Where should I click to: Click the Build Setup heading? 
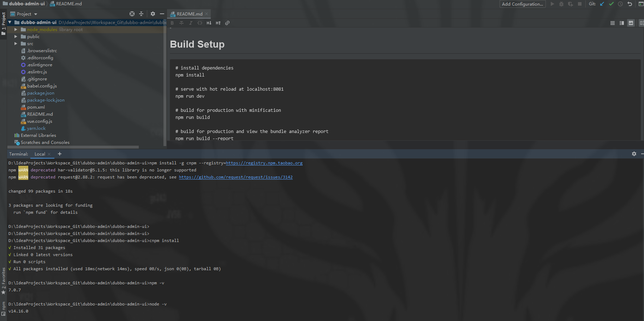[197, 44]
